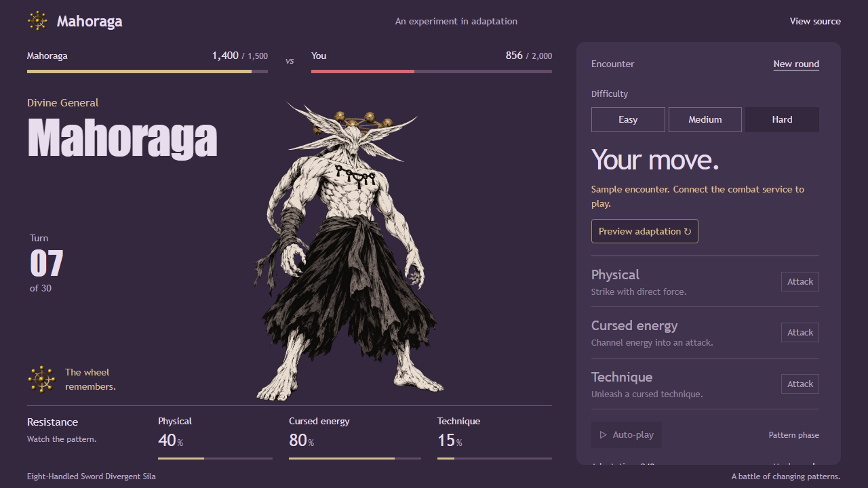Screen dimensions: 868x488
Task: Click the 'of 30' turn text
Action: coord(41,288)
